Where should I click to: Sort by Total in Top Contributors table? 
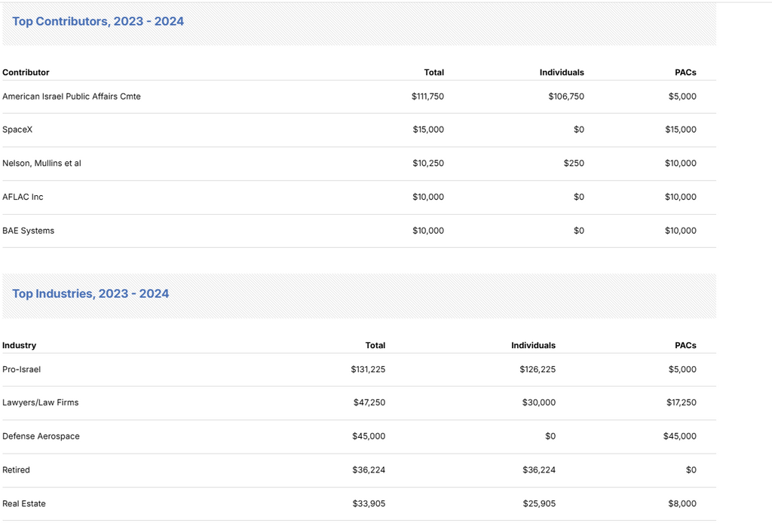(433, 72)
